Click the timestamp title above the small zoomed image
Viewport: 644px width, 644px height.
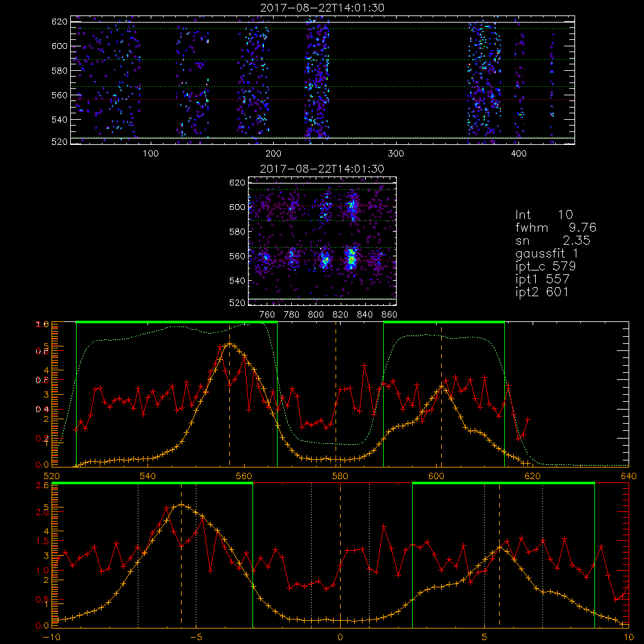pos(322,169)
